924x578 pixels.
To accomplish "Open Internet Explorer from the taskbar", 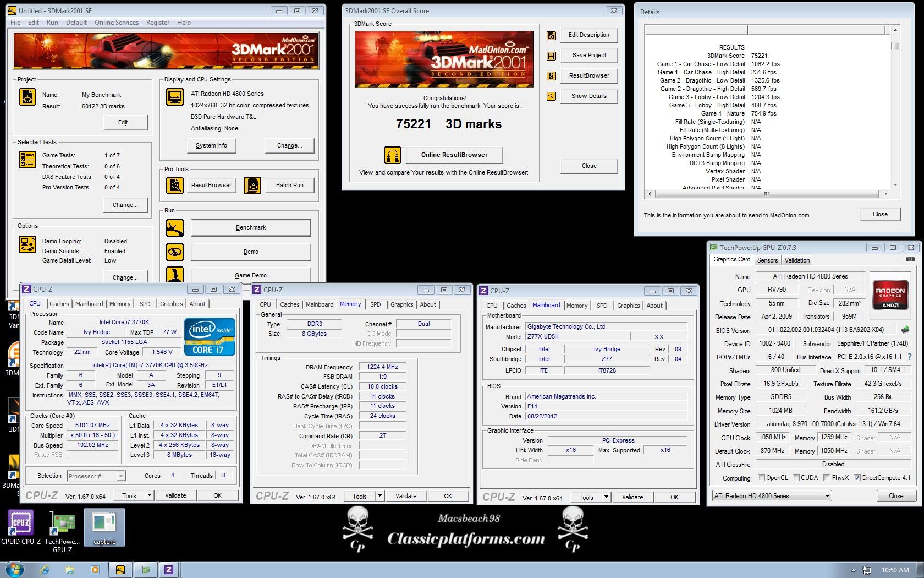I will pos(45,570).
